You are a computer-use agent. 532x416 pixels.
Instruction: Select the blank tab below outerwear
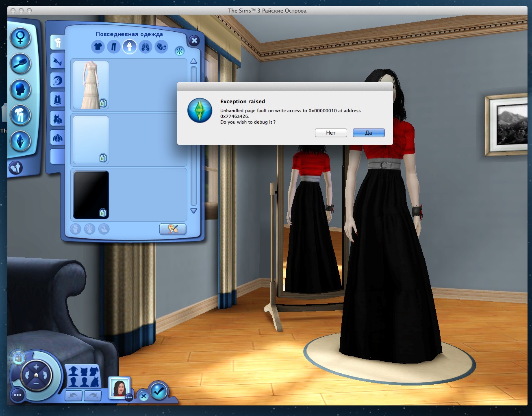(58, 157)
